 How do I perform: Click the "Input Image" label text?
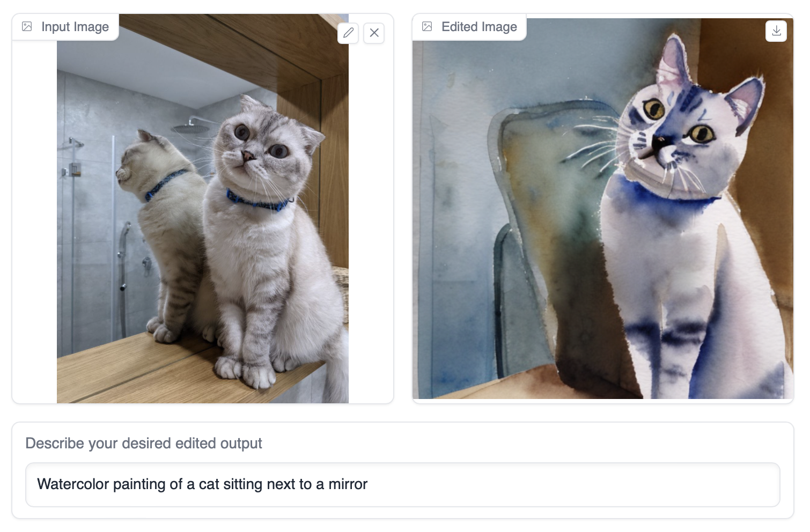75,27
